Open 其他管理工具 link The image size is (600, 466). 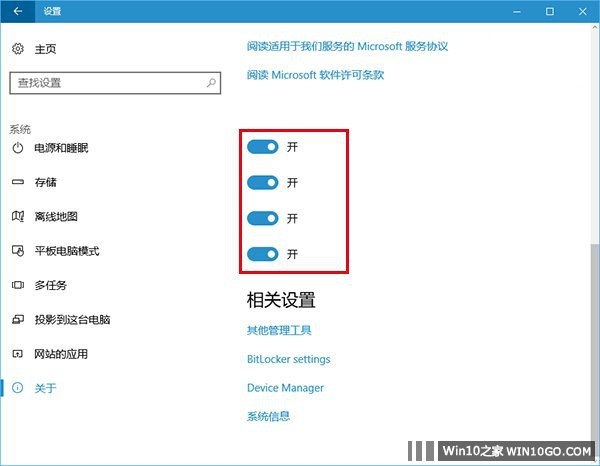click(279, 330)
